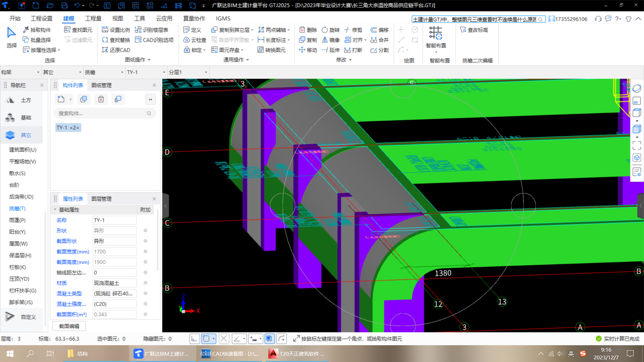Select the 镜像 mirror tool
Image resolution: width=644 pixels, height=362 pixels.
[331, 40]
